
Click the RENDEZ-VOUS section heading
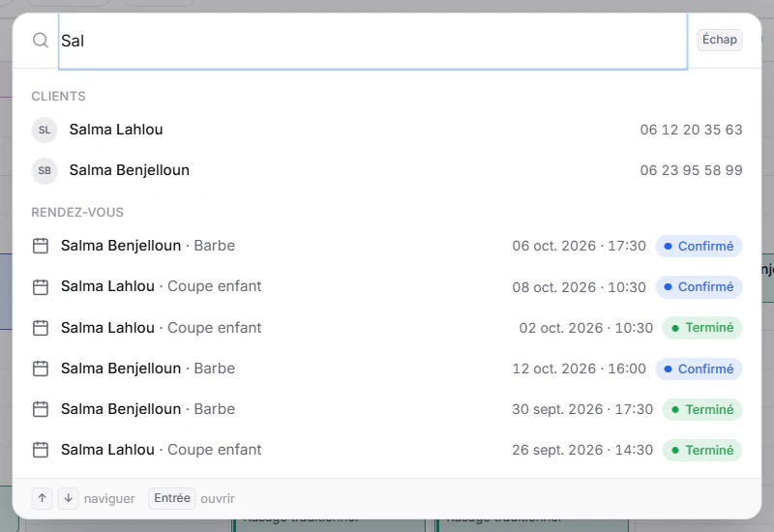(77, 212)
